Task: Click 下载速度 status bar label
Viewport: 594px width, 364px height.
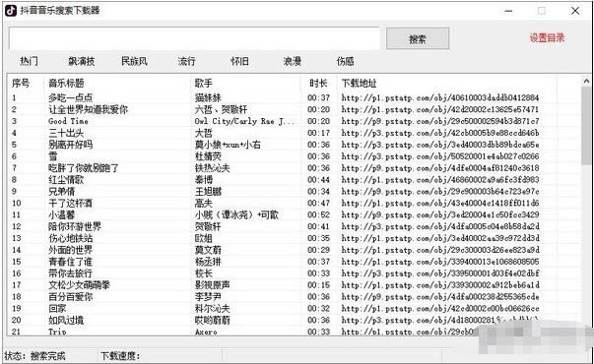Action: tap(120, 356)
